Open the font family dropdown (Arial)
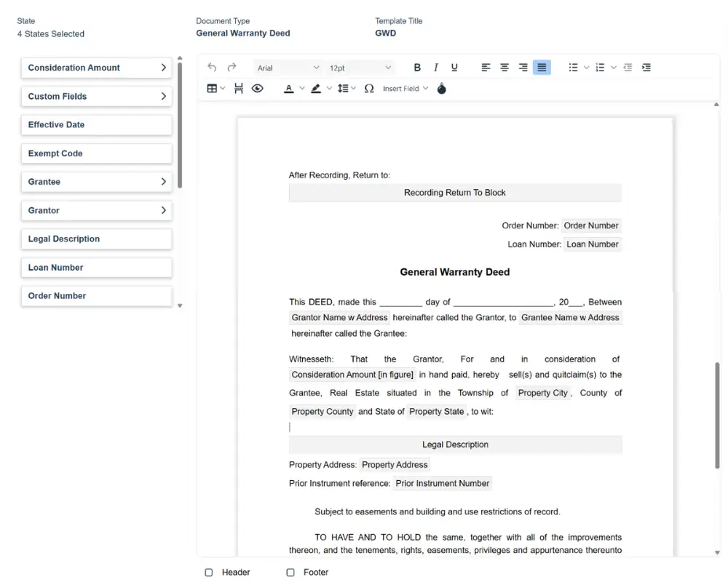The width and height of the screenshot is (728, 582). click(x=288, y=68)
